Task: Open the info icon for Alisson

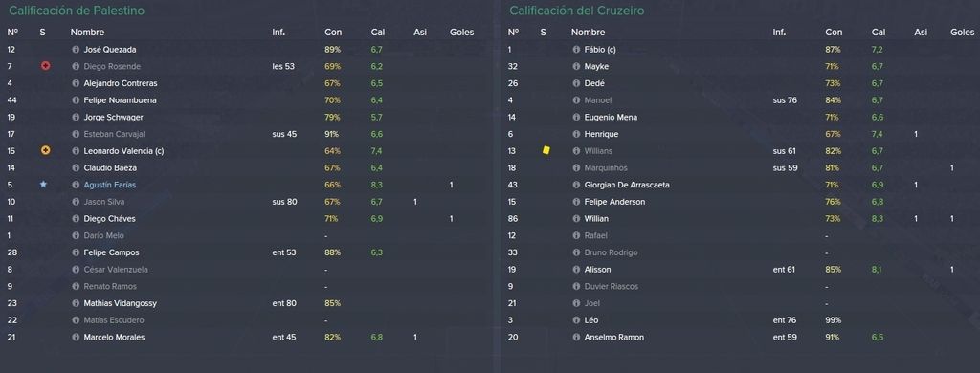Action: point(576,270)
